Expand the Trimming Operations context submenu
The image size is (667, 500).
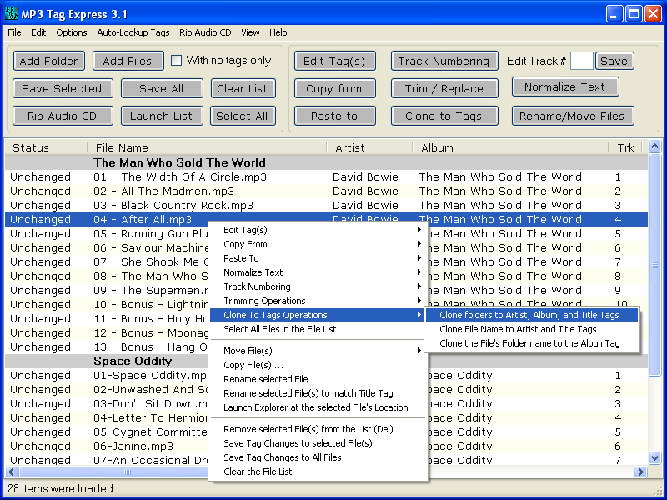click(x=317, y=301)
